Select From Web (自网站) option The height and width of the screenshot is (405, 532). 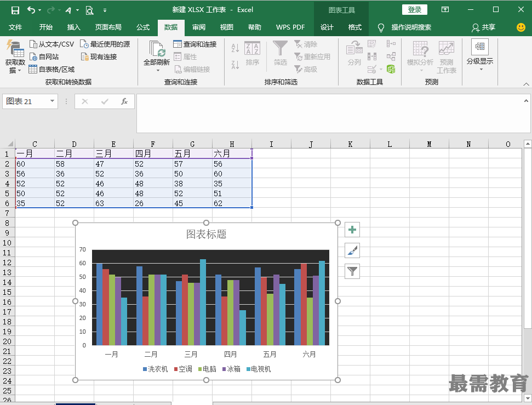pyautogui.click(x=44, y=56)
